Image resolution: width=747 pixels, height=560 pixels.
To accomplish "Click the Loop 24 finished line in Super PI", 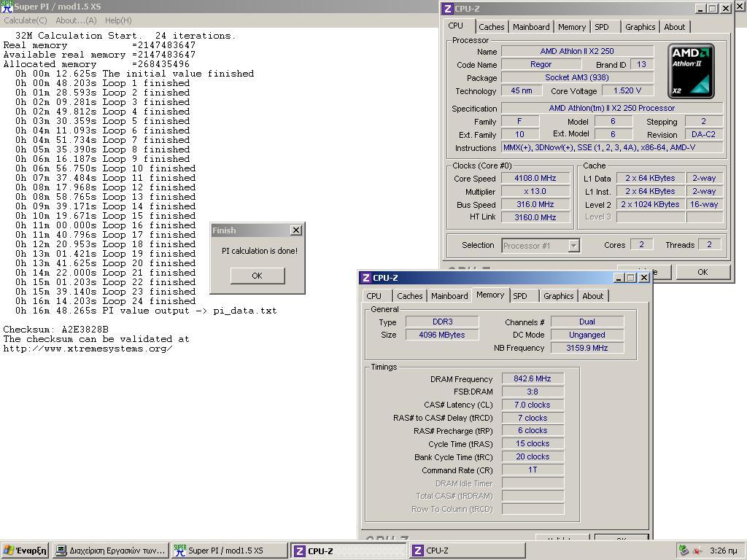I will tap(105, 301).
